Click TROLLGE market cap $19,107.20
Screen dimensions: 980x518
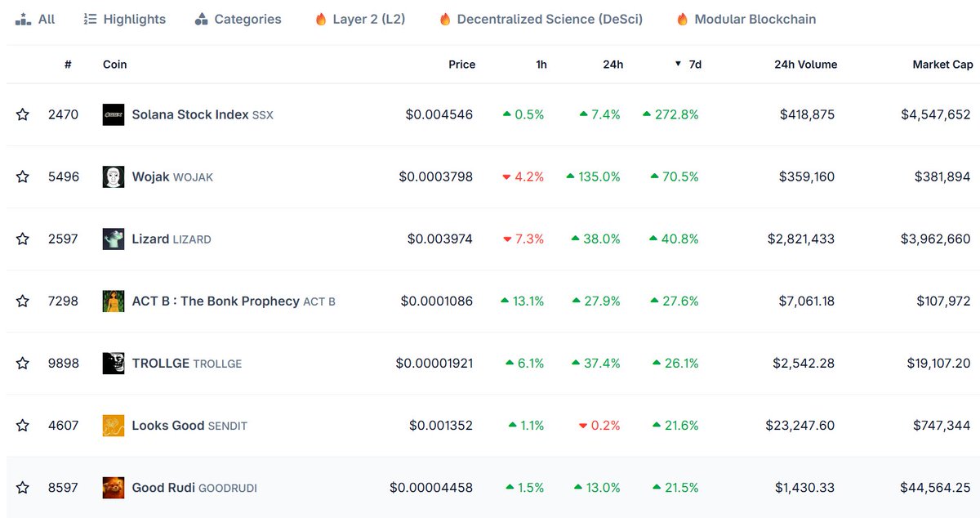pyautogui.click(x=939, y=363)
